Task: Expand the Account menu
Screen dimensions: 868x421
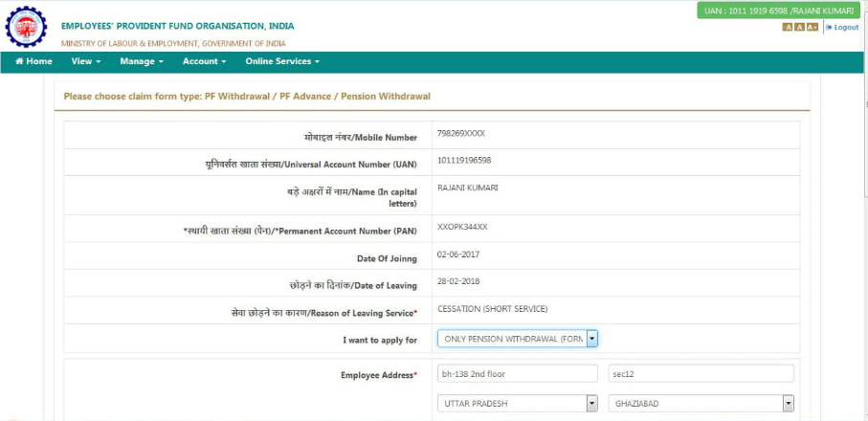Action: coord(204,61)
